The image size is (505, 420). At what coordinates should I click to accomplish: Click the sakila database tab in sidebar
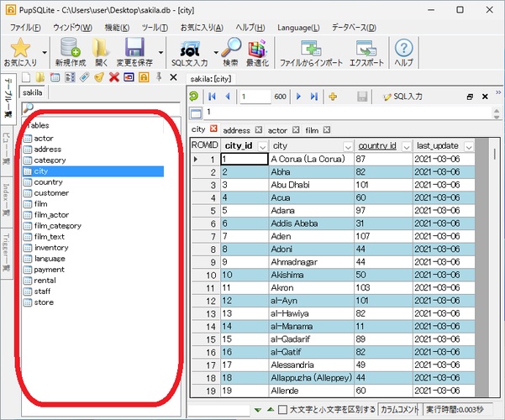click(33, 92)
